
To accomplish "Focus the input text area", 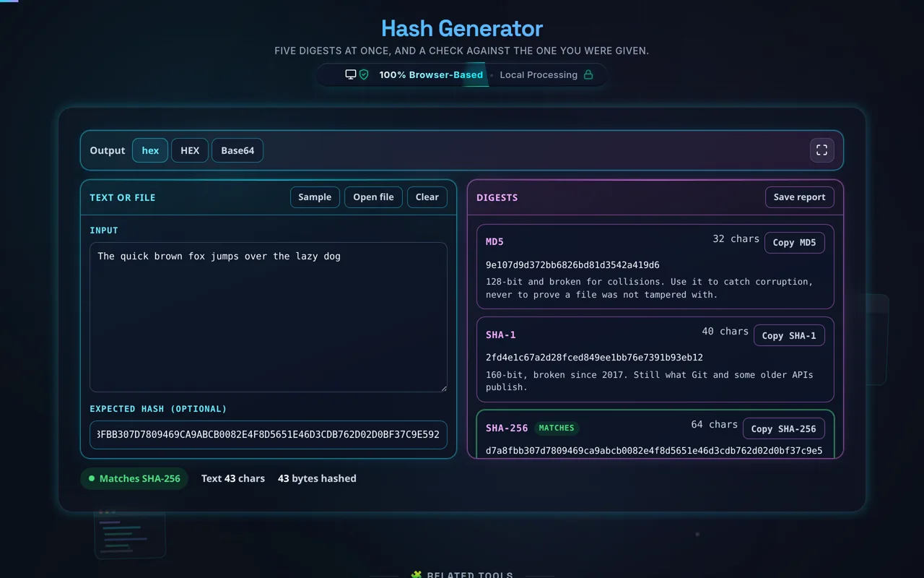I will (x=269, y=317).
